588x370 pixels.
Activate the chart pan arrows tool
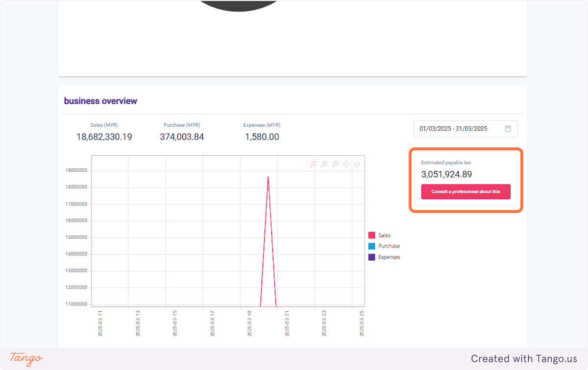coord(346,164)
